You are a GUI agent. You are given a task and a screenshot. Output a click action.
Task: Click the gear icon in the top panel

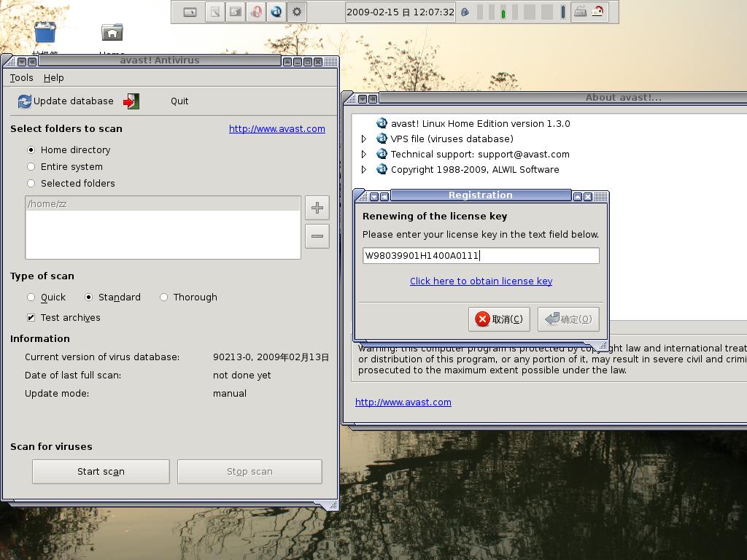tap(297, 12)
